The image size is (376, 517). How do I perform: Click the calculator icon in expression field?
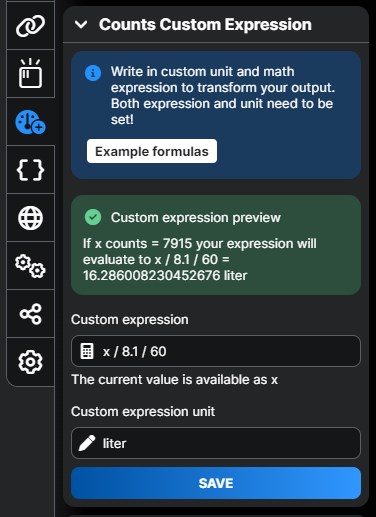[87, 351]
